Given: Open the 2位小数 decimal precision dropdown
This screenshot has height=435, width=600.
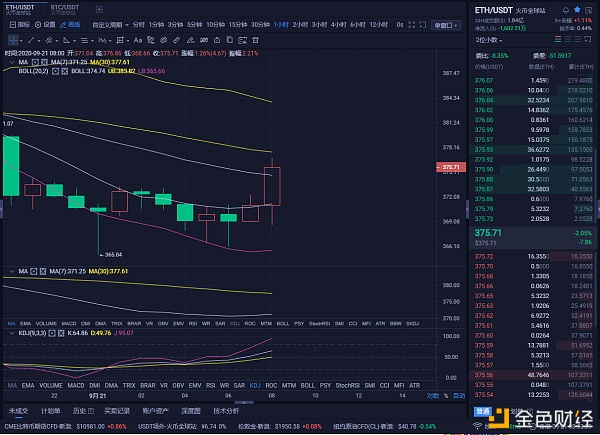Looking at the screenshot, I should (x=489, y=40).
